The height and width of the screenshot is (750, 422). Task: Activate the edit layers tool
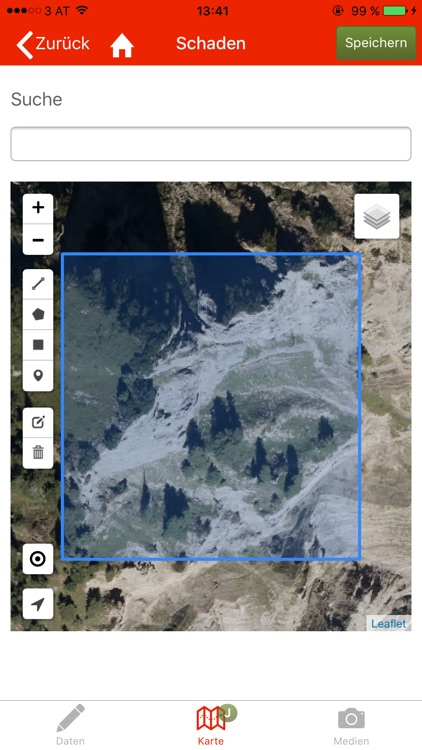click(x=38, y=422)
